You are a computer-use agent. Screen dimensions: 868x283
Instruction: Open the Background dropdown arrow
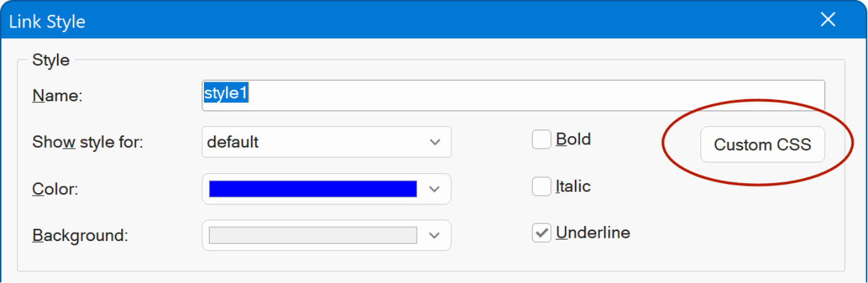[x=435, y=235]
